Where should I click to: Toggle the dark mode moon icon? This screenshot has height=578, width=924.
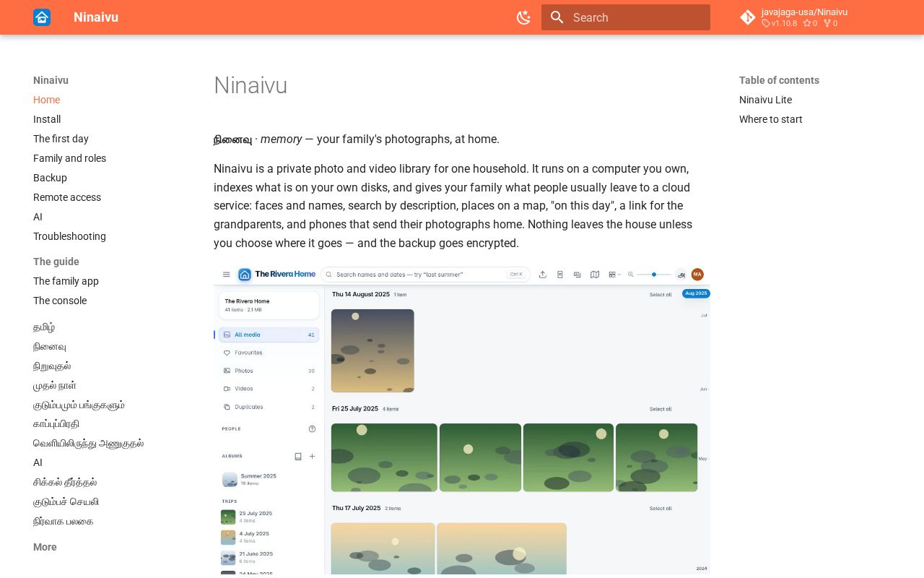524,17
